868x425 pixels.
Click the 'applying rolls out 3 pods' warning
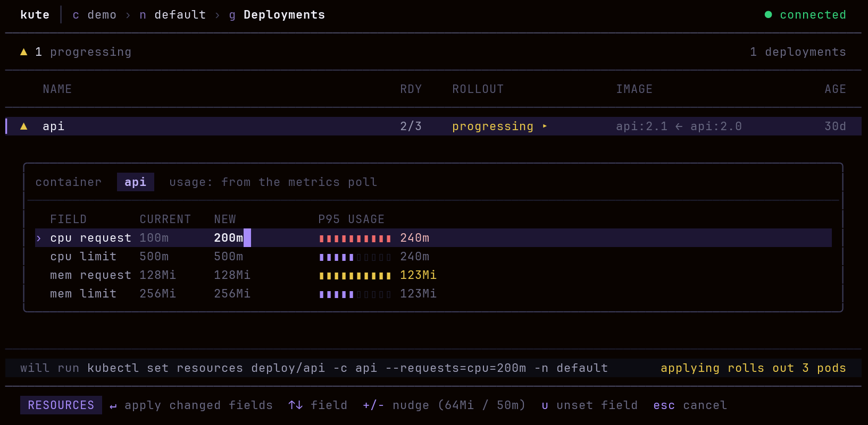753,368
